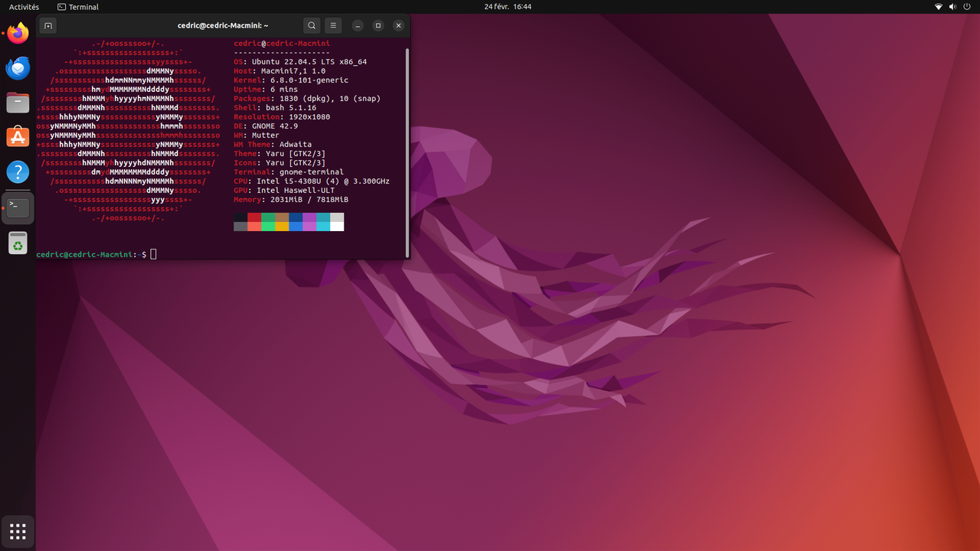The height and width of the screenshot is (551, 980).
Task: Close the terminal window
Action: (398, 25)
